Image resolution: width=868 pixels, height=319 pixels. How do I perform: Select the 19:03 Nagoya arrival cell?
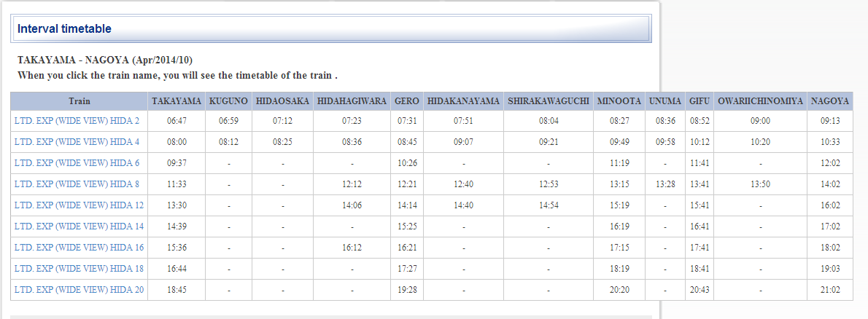click(830, 268)
